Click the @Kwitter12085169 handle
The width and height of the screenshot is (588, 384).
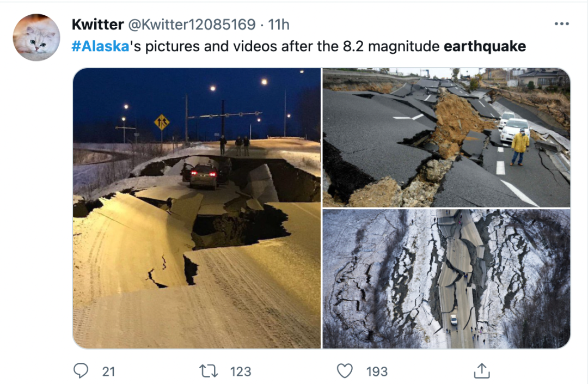click(192, 25)
